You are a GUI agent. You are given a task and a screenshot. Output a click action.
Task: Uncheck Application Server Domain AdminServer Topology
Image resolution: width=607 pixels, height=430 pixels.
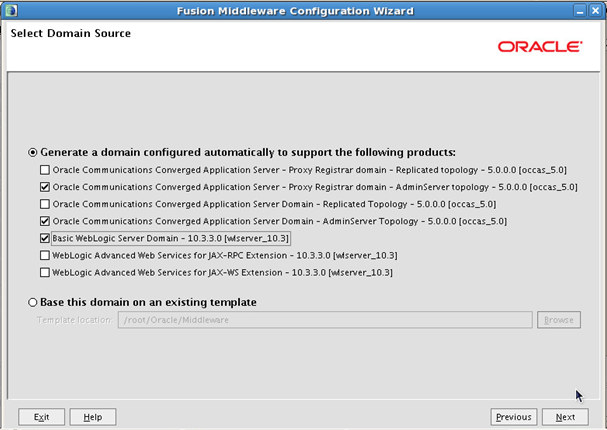click(44, 220)
